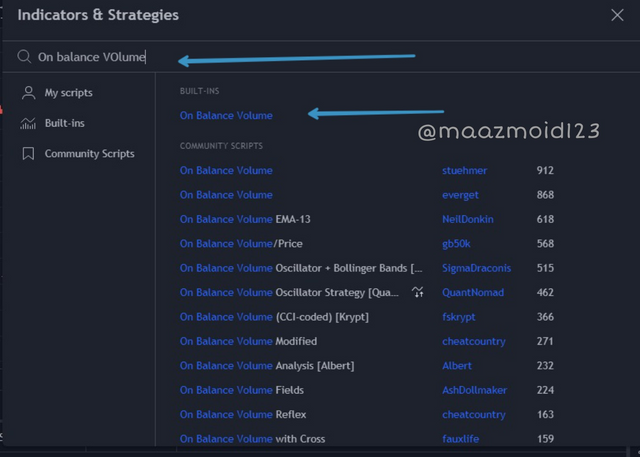Switch to the Built-ins tab
This screenshot has height=457, width=640.
pos(64,123)
